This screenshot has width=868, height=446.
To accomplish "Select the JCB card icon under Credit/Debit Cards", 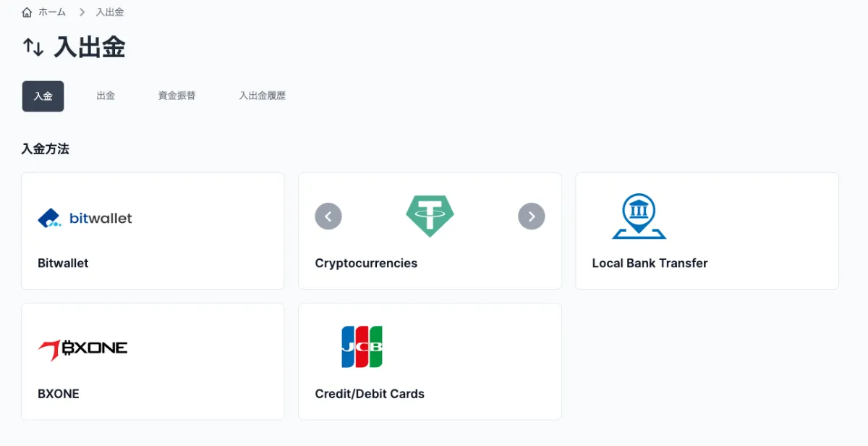I will 362,347.
